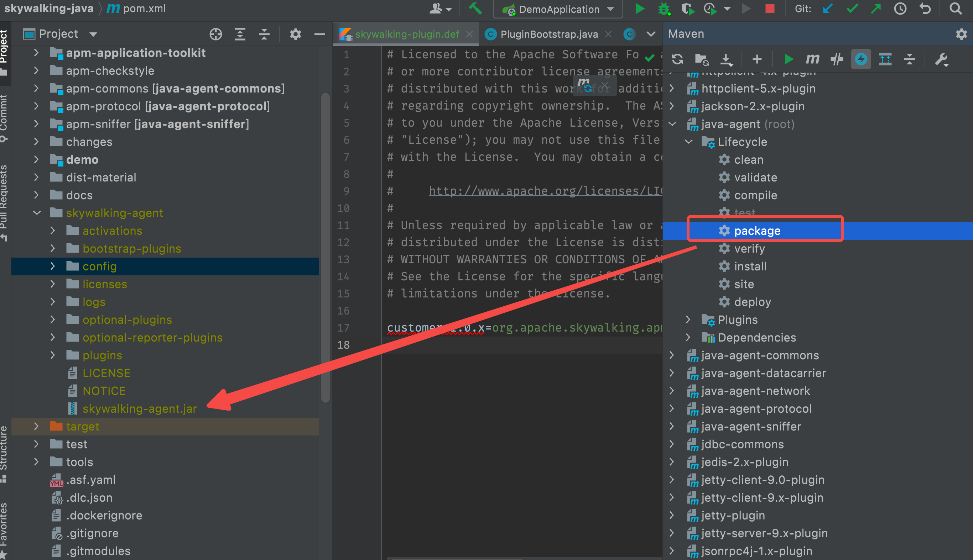Toggle Maven Offline Mode button
The height and width of the screenshot is (560, 973).
[837, 59]
